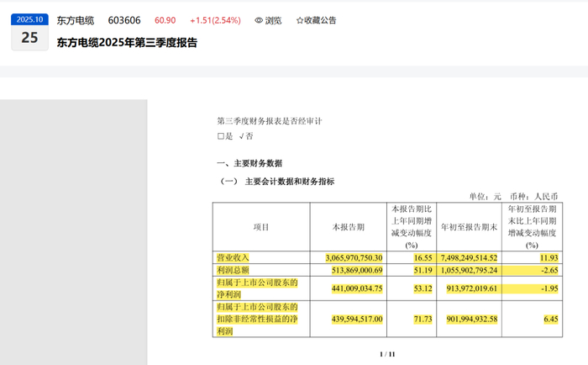The image size is (588, 365).
Task: Click the checked 否 option
Action: pyautogui.click(x=246, y=136)
